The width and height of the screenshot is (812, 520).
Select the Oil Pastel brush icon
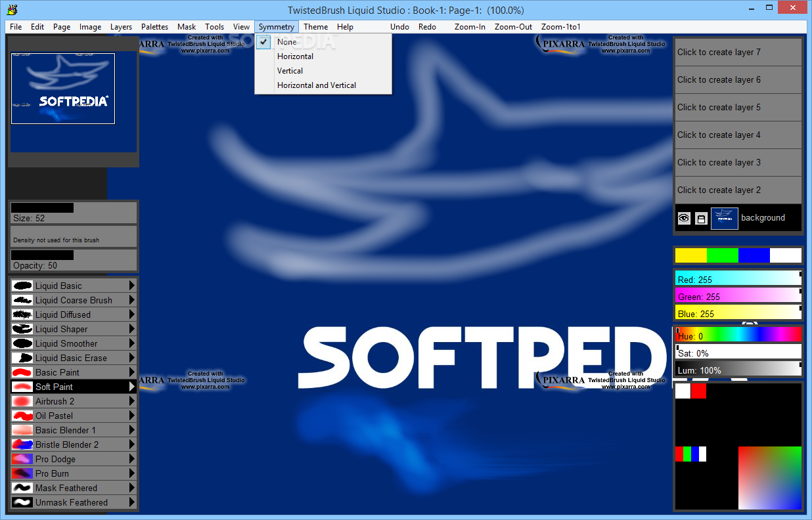22,416
